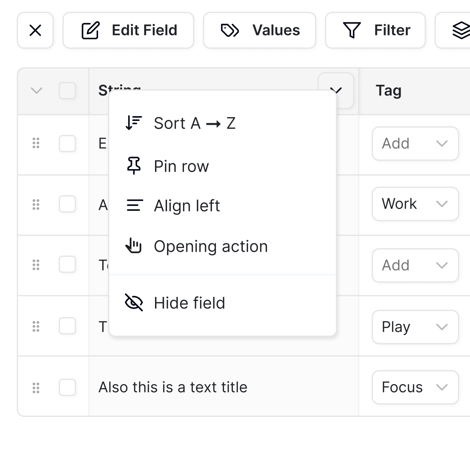Select Hide field in the menu
The width and height of the screenshot is (470, 476).
click(x=189, y=303)
